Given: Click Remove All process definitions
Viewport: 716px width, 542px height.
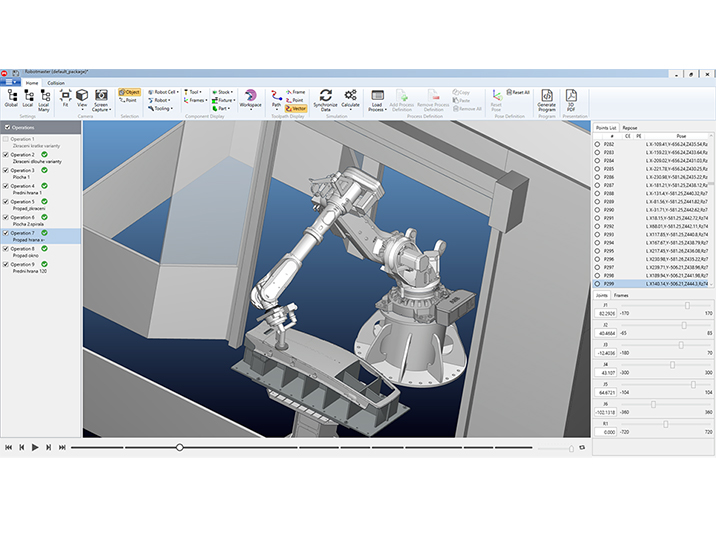Looking at the screenshot, I should coord(467,109).
